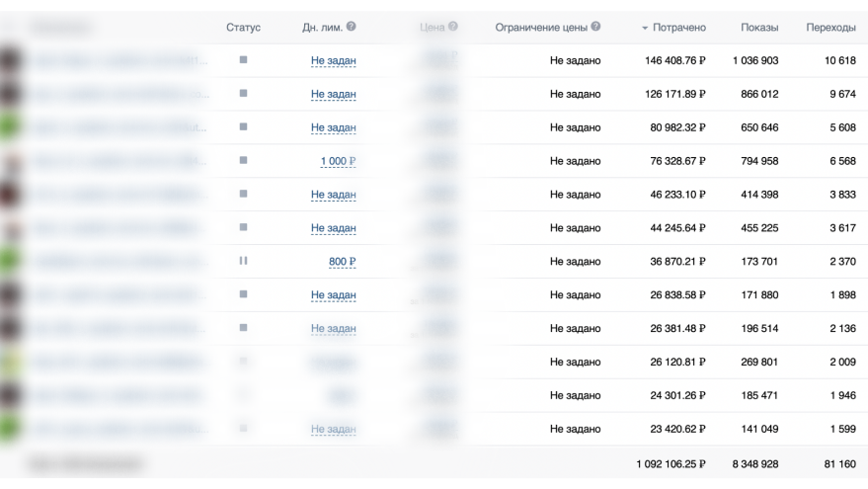
Task: Click impressions value 866 012
Action: pyautogui.click(x=759, y=94)
